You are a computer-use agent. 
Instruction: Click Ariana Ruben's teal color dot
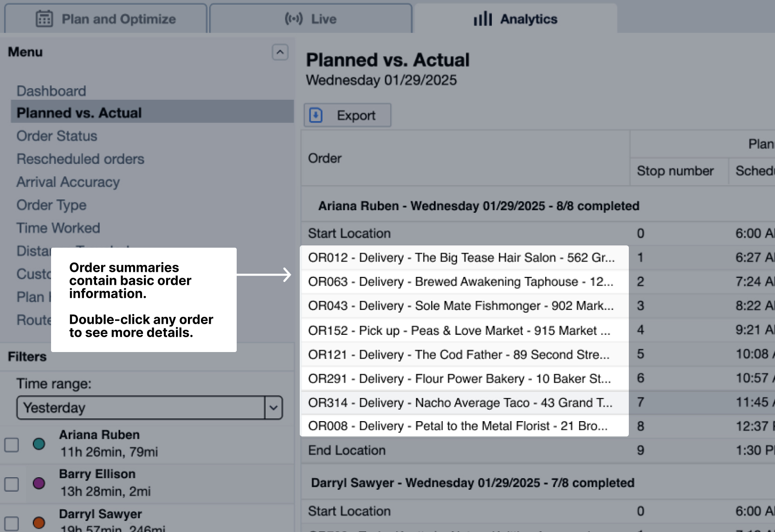(39, 444)
